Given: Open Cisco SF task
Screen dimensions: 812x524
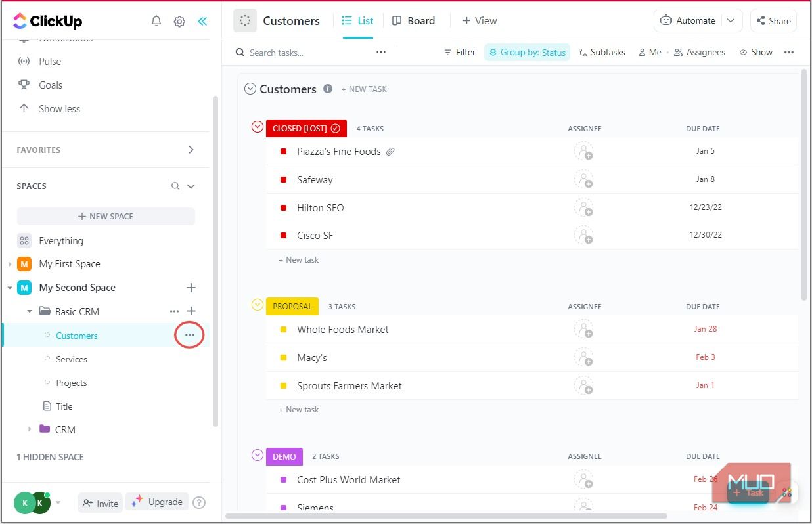Looking at the screenshot, I should pos(315,236).
